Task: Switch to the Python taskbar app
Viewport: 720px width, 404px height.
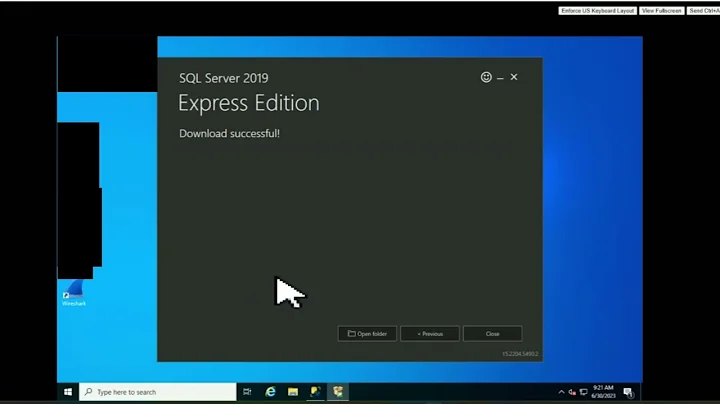Action: coord(315,392)
